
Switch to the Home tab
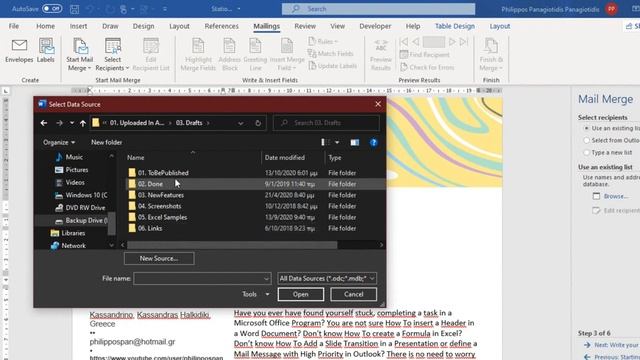(45, 26)
